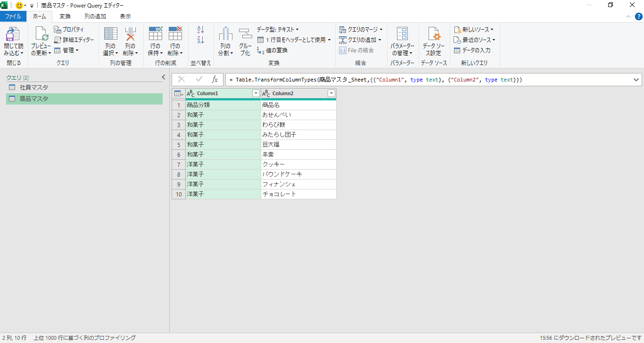Image resolution: width=644 pixels, height=343 pixels.
Task: Open New Source (新しいソース) dropdown
Action: (474, 30)
